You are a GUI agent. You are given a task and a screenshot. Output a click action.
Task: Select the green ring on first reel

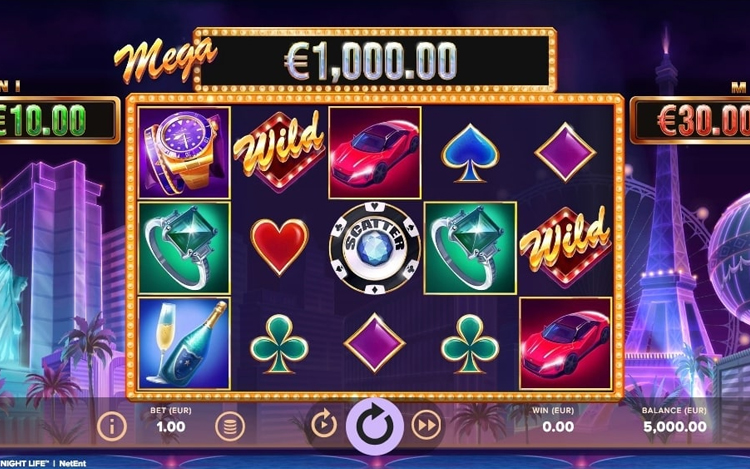184,248
